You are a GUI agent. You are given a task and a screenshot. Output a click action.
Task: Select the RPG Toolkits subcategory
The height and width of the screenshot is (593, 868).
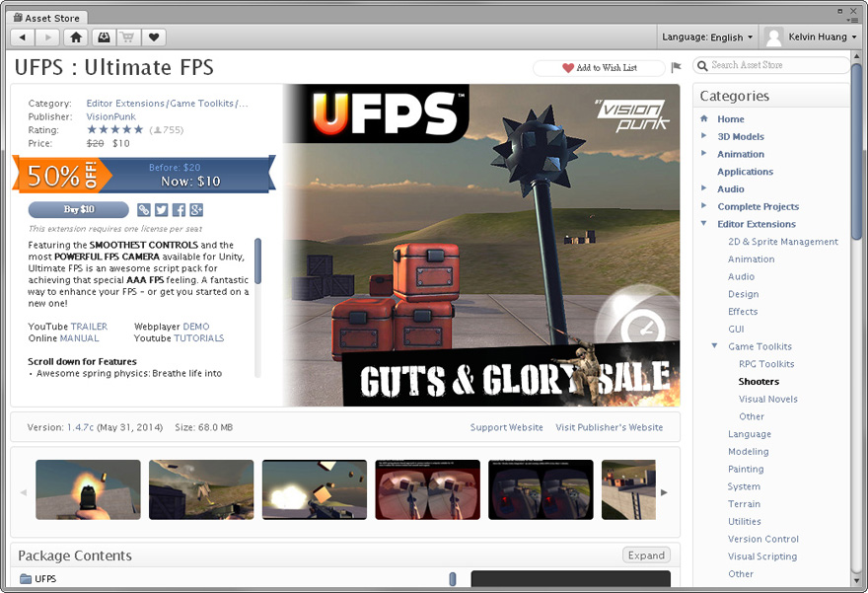766,364
